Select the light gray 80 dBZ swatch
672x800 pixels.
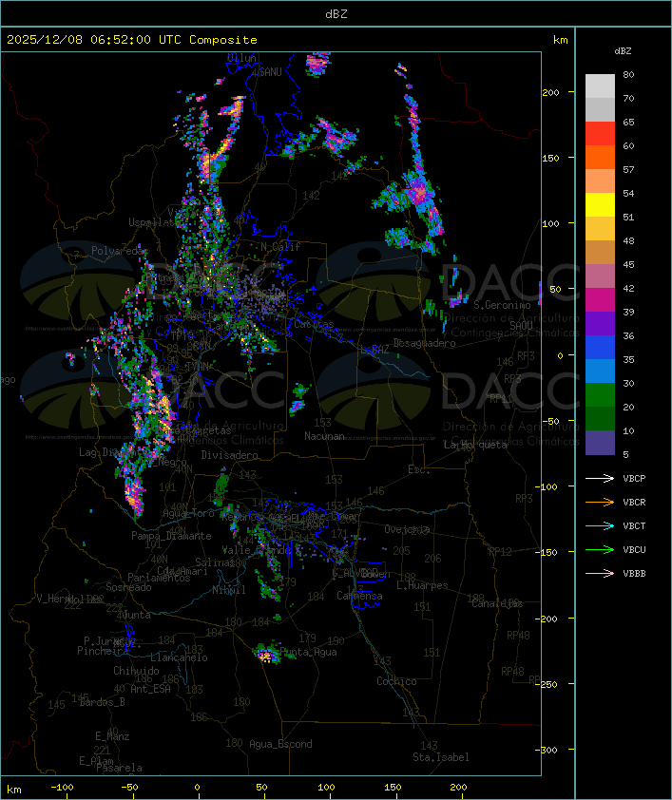pyautogui.click(x=600, y=86)
